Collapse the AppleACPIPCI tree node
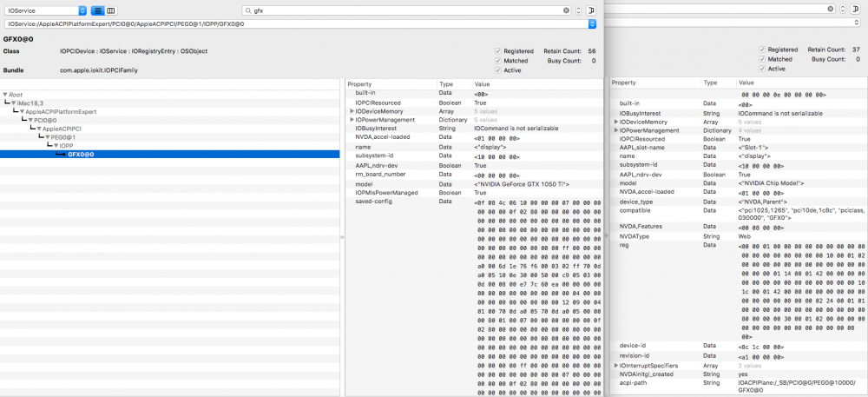 (x=39, y=129)
